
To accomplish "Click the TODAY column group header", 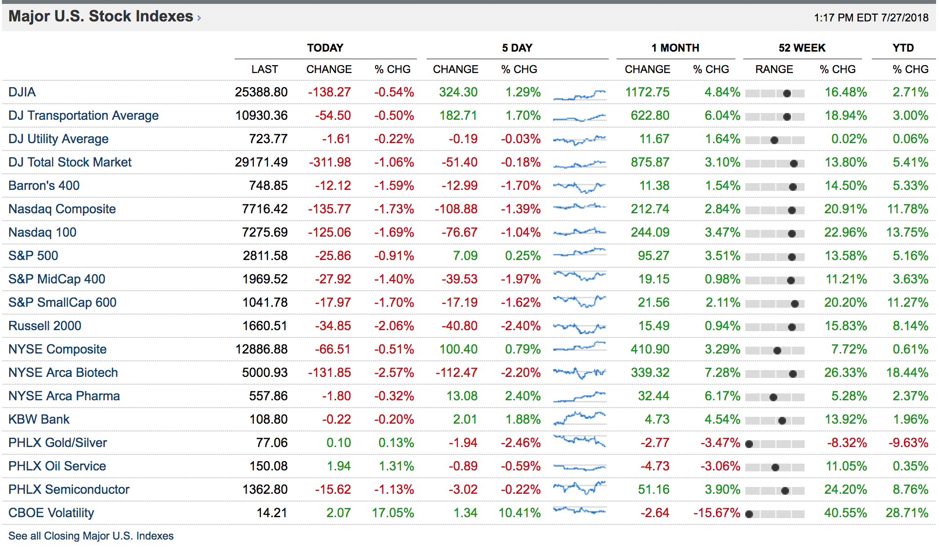I will tap(325, 48).
